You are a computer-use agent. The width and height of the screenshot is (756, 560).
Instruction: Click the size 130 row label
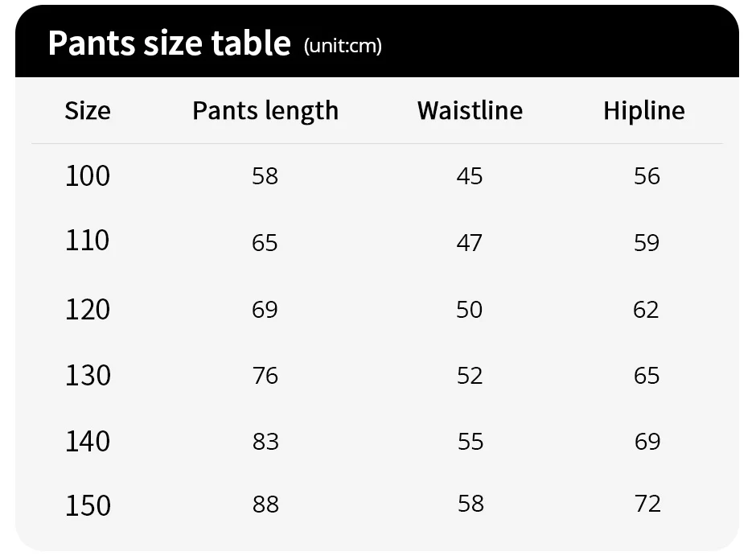pos(88,375)
